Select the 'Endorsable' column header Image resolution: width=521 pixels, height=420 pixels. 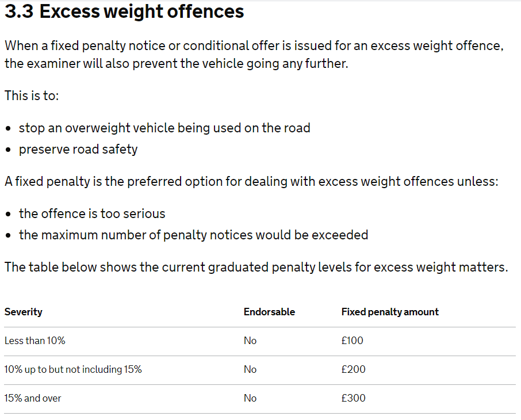click(269, 312)
